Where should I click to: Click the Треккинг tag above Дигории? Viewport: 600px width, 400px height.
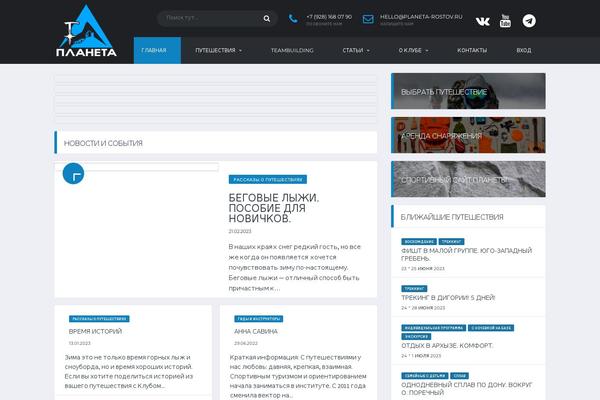pos(414,289)
